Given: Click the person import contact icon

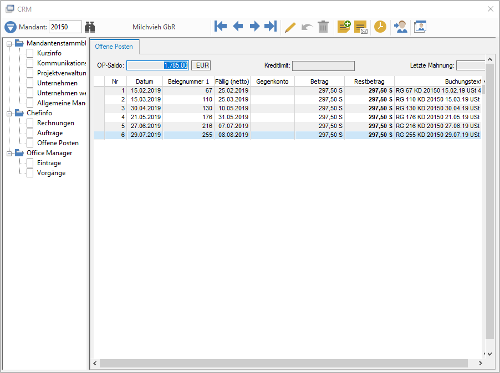Looking at the screenshot, I should 401,27.
